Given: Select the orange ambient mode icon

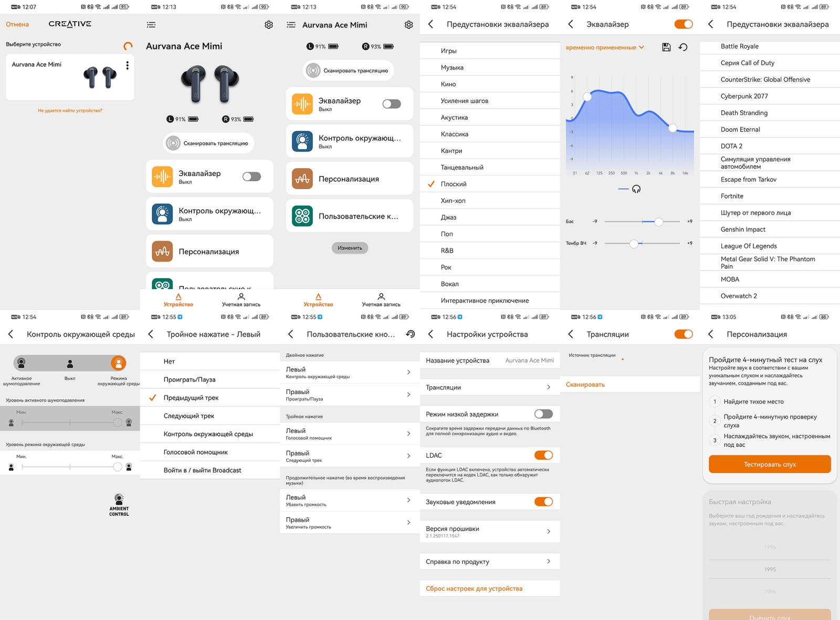Looking at the screenshot, I should 119,363.
